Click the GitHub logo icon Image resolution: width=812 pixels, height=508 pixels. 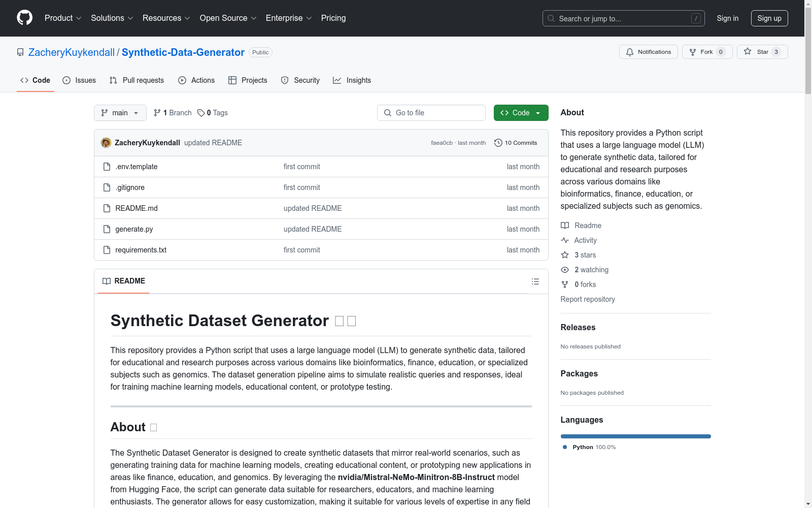click(24, 18)
